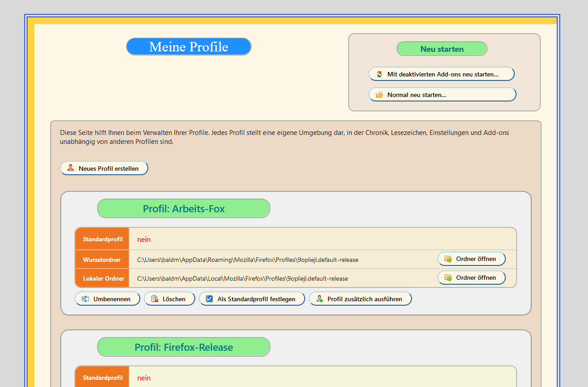Click the orange Wurzelordner label

[x=102, y=260]
